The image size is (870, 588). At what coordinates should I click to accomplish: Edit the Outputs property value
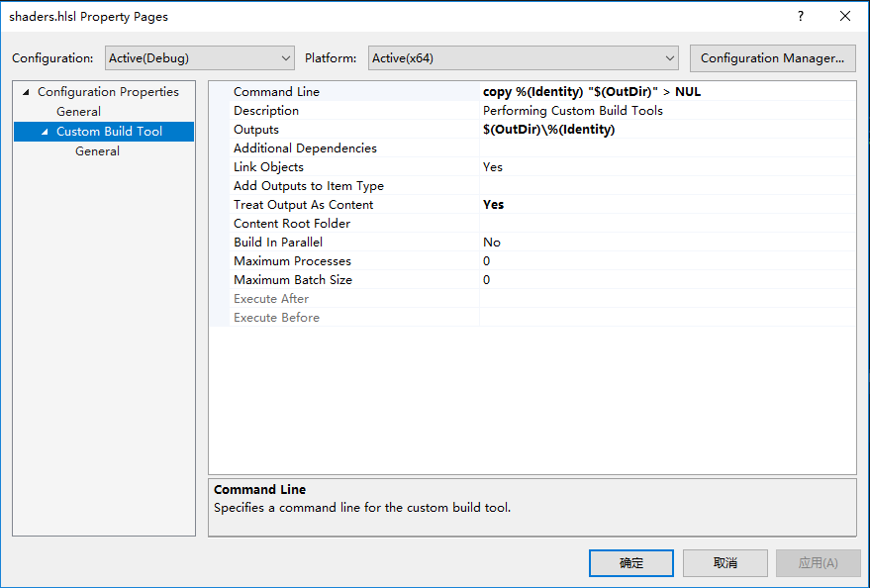[x=666, y=130]
